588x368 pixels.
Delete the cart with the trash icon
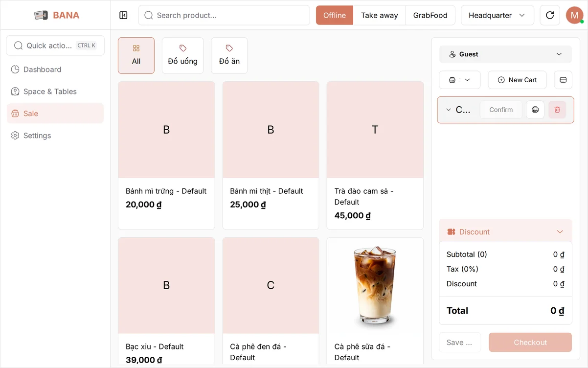557,110
